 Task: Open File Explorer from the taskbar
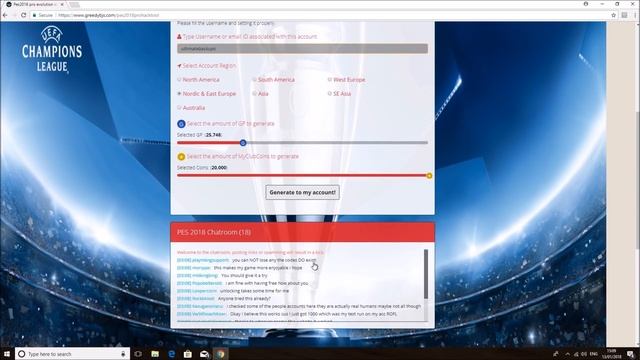155,354
